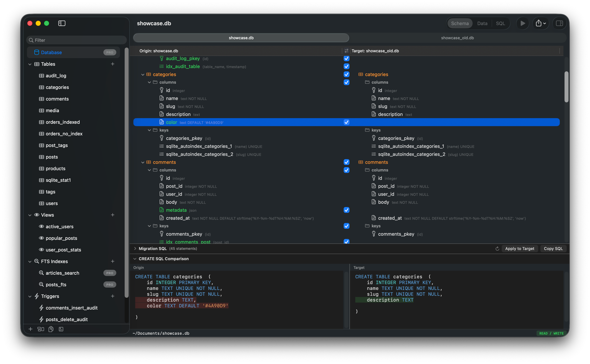Click the articles_search FTS index
The image size is (590, 364).
pyautogui.click(x=62, y=273)
